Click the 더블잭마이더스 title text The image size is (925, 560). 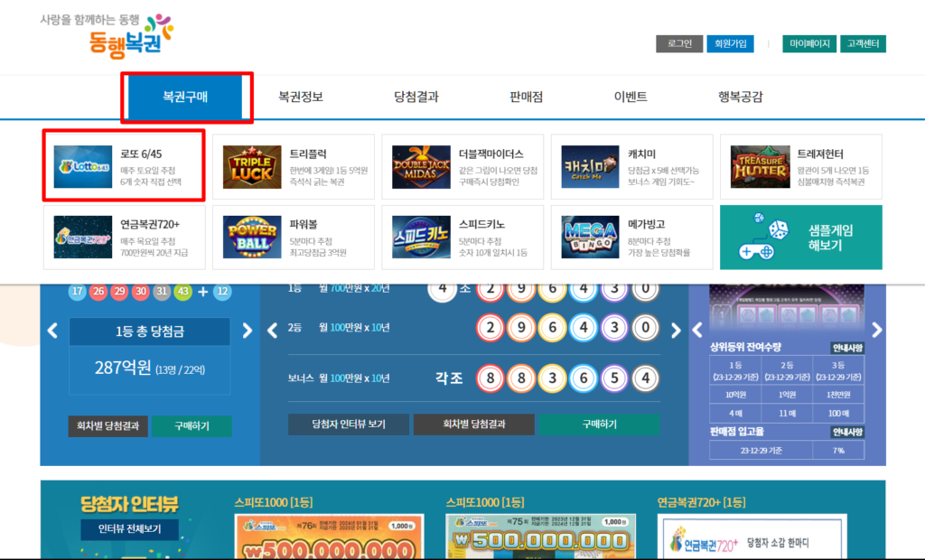pos(491,154)
